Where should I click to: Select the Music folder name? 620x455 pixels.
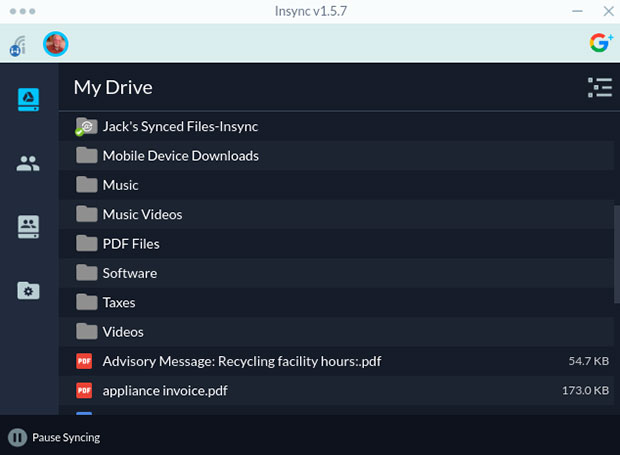121,185
